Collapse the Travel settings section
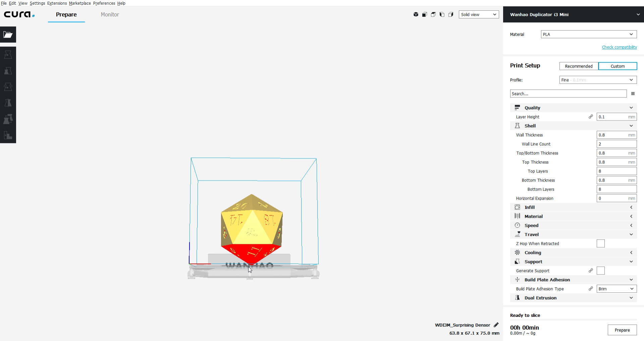Image resolution: width=644 pixels, height=341 pixels. (x=574, y=235)
